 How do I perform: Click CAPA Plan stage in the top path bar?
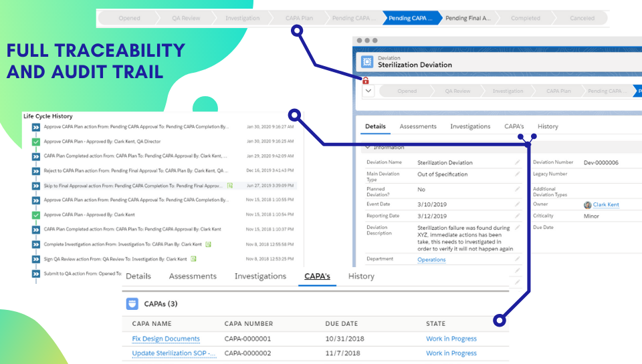click(299, 18)
